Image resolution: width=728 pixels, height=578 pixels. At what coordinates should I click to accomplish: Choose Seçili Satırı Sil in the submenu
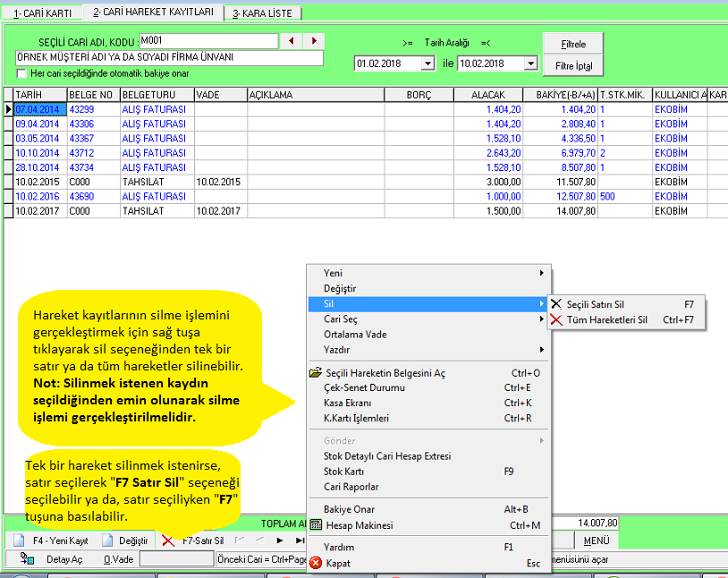pyautogui.click(x=626, y=304)
